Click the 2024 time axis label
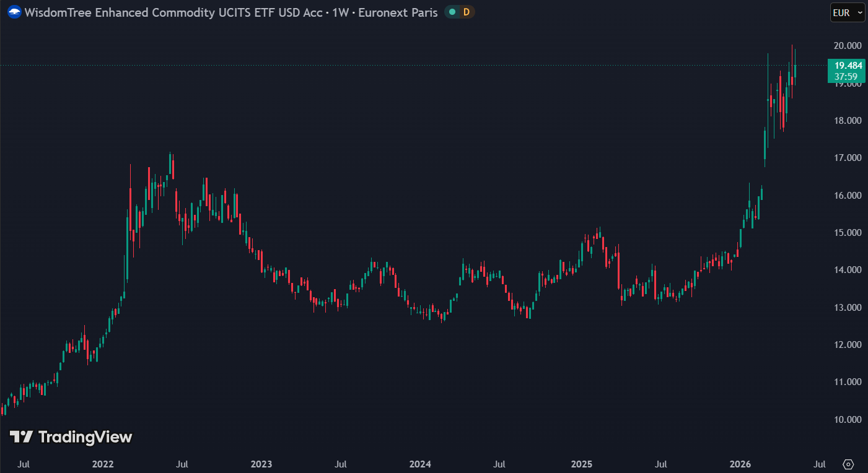 [421, 464]
